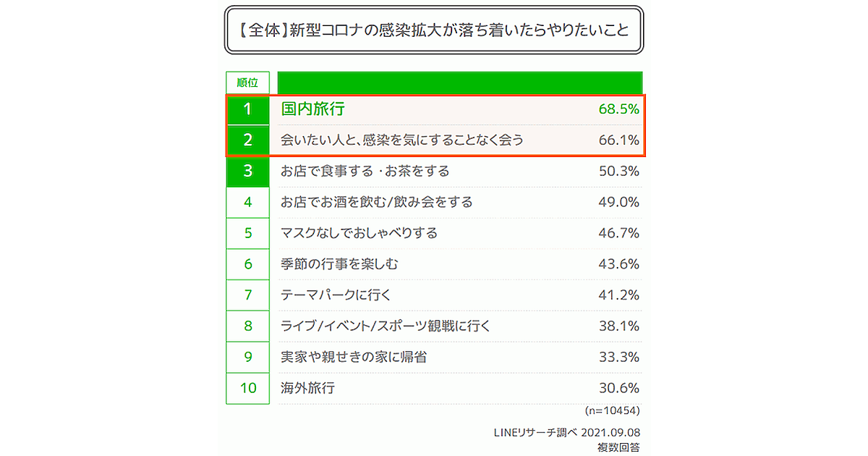Screen dimensions: 868x456
Task: Click the 68.5% value
Action: point(618,109)
